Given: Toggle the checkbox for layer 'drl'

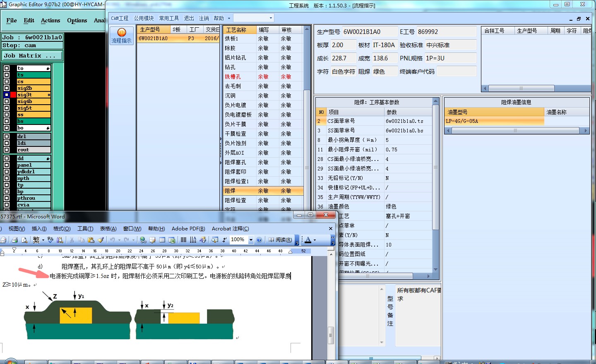Looking at the screenshot, I should [7, 136].
